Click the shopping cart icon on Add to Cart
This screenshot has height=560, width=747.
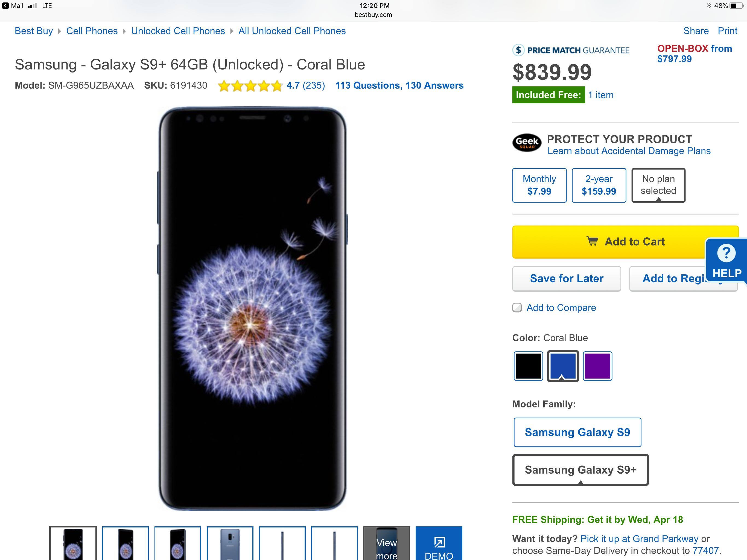coord(592,241)
